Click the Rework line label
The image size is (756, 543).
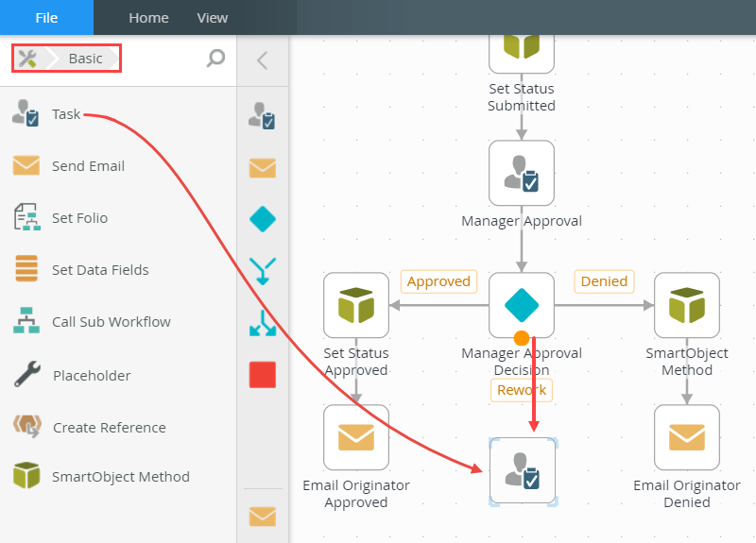point(522,390)
